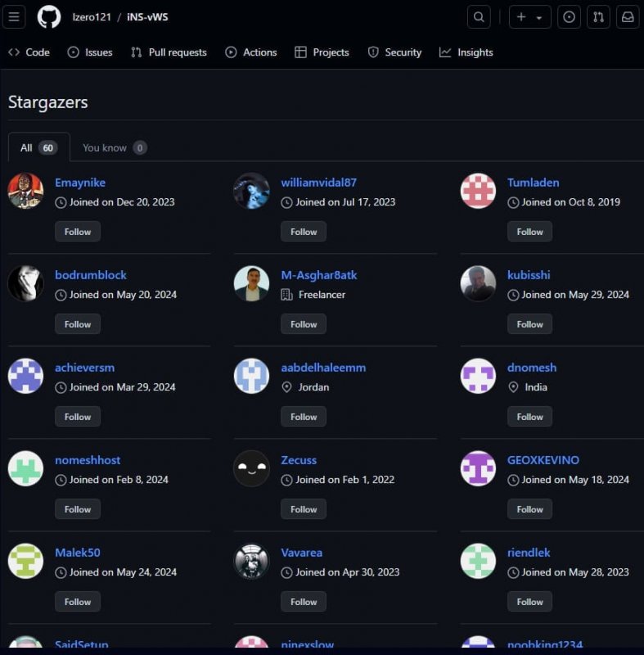644x655 pixels.
Task: Open the Code repository tab
Action: tap(29, 52)
